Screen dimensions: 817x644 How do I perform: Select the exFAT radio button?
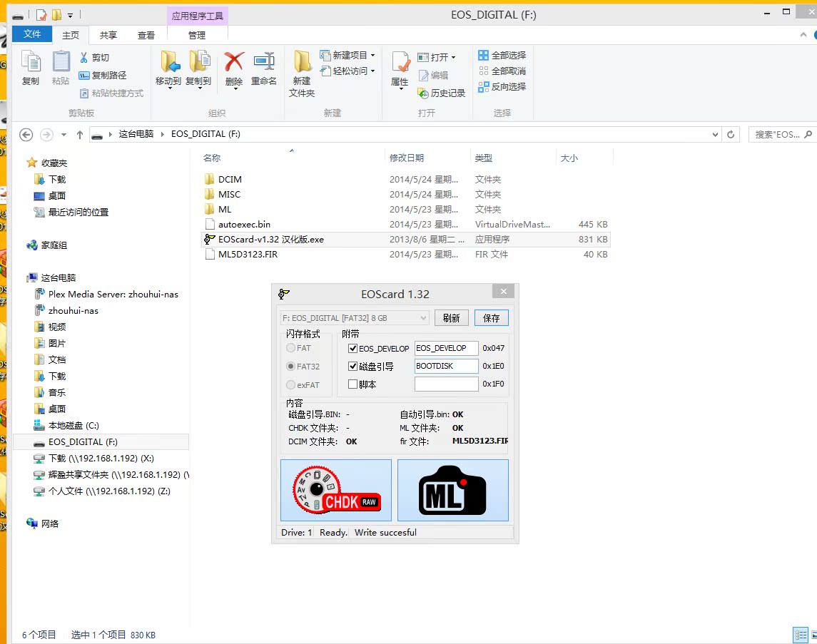coord(290,384)
